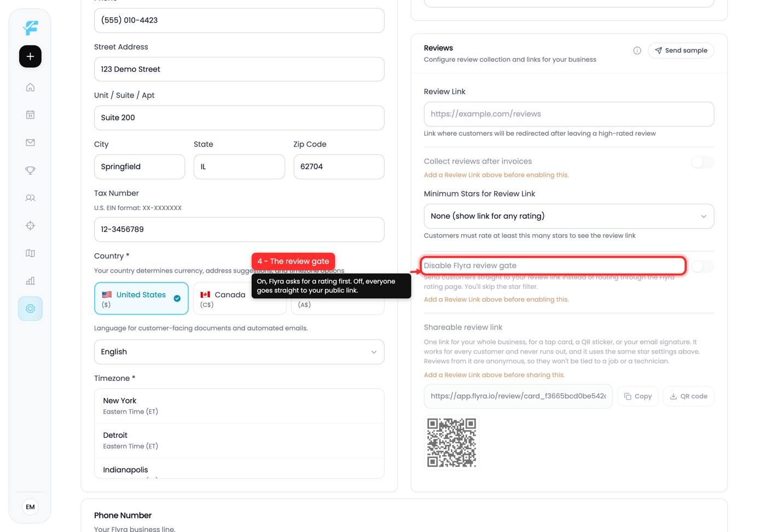
Task: Open the mail sidebar icon
Action: [x=30, y=143]
